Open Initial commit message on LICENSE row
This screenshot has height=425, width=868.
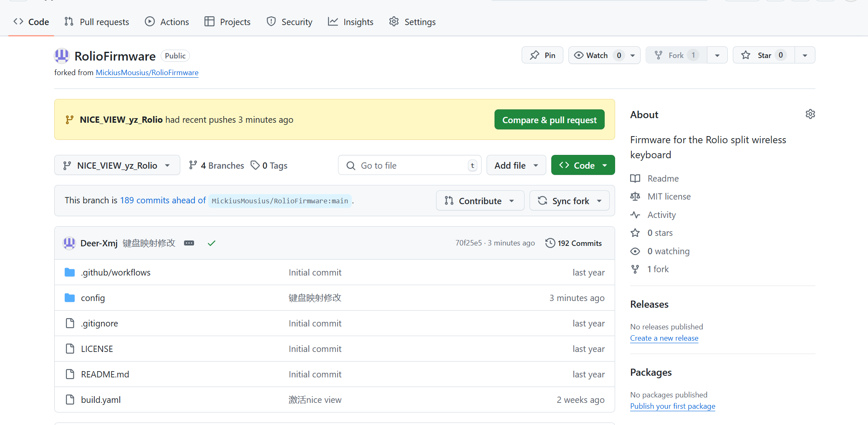[x=315, y=349]
